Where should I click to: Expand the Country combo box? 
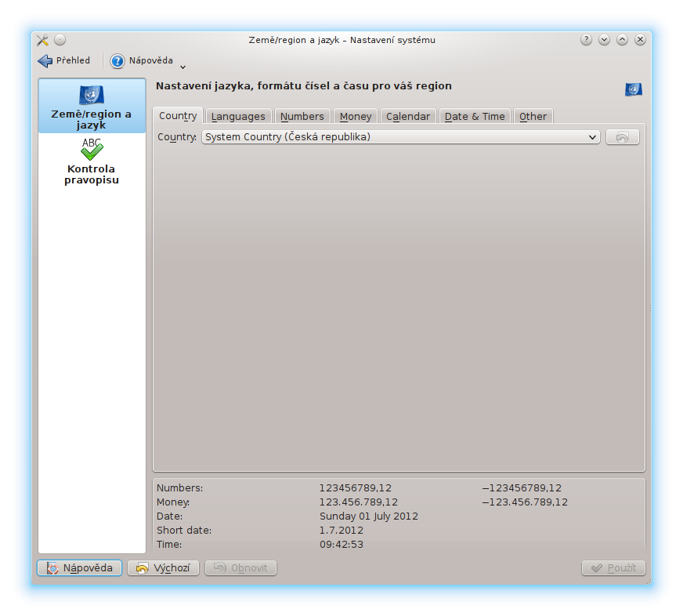tap(400, 137)
